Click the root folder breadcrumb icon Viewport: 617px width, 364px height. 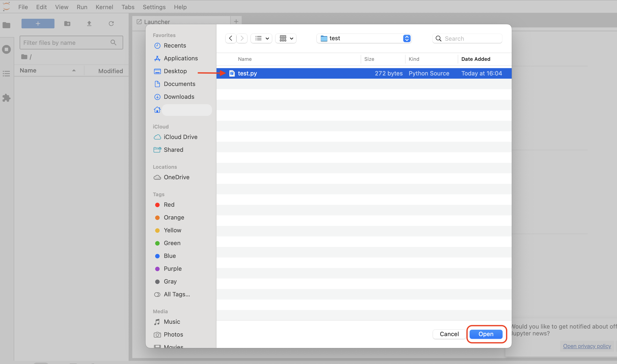(24, 57)
